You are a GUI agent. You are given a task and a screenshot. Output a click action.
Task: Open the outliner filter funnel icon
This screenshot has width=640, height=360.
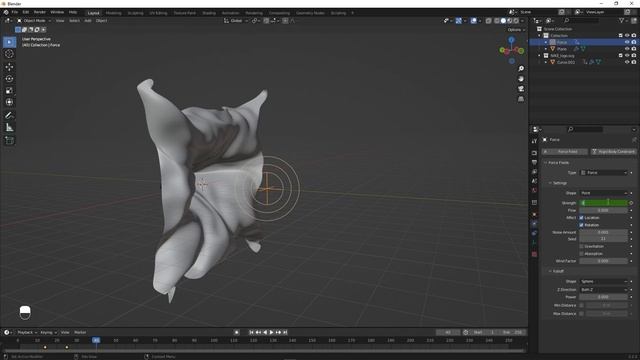pyautogui.click(x=622, y=21)
